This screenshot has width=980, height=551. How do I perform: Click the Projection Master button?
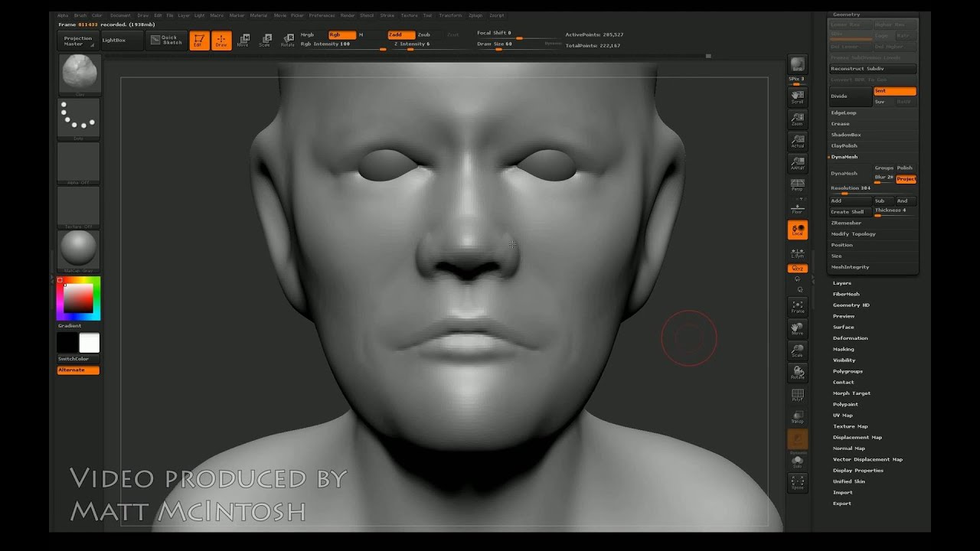(x=78, y=41)
